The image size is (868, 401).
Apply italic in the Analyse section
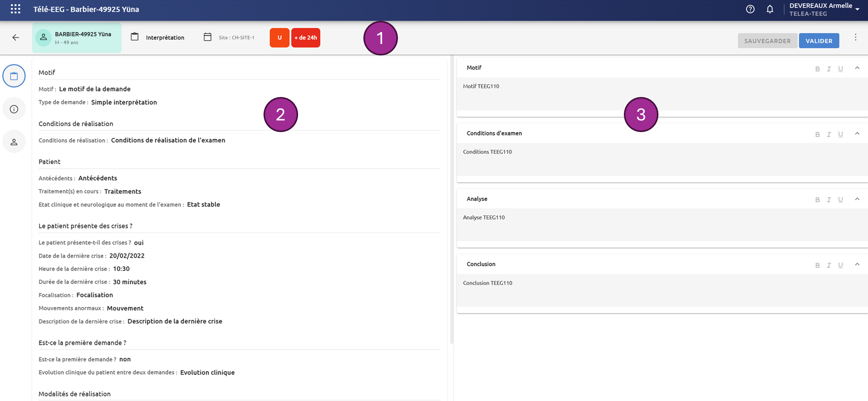tap(829, 200)
